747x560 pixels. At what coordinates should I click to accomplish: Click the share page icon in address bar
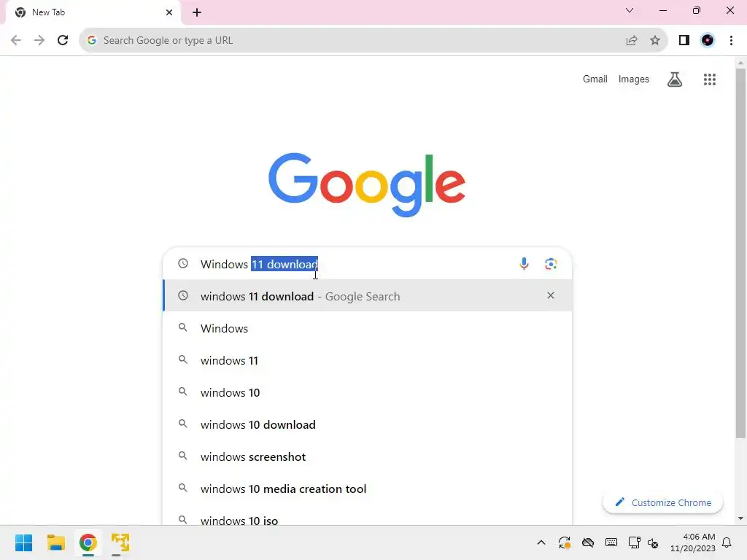tap(632, 41)
